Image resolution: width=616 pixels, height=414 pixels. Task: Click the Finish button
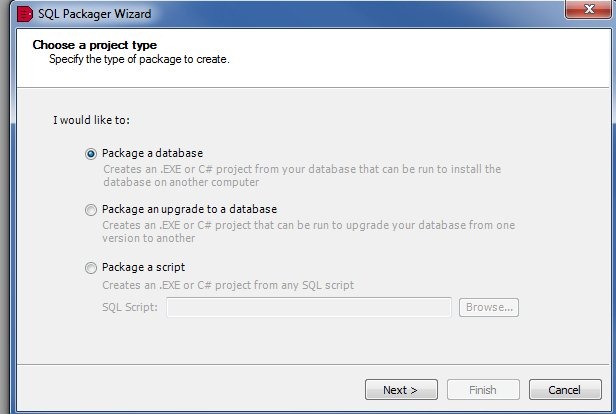tap(483, 389)
